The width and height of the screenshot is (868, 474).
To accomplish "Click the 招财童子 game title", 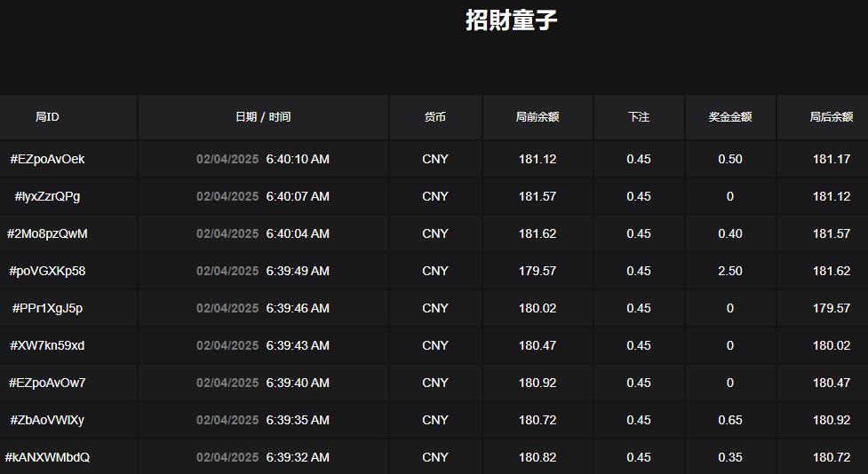I will pyautogui.click(x=512, y=20).
